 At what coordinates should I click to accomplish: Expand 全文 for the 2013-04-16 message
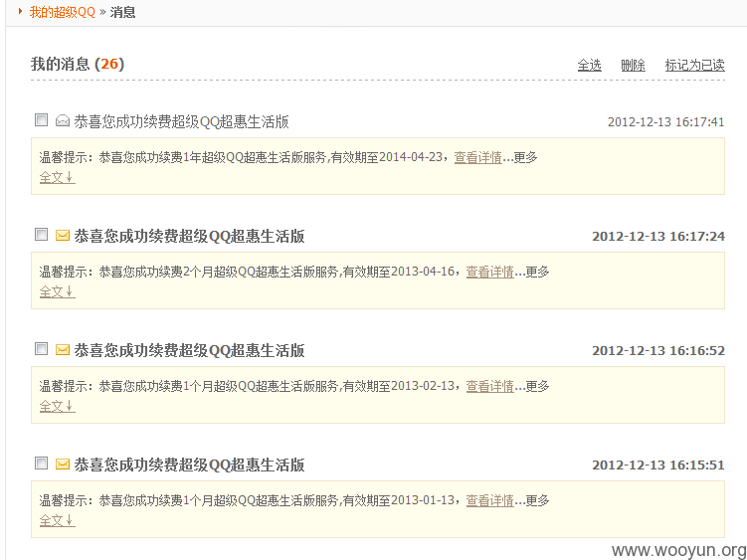click(x=57, y=291)
